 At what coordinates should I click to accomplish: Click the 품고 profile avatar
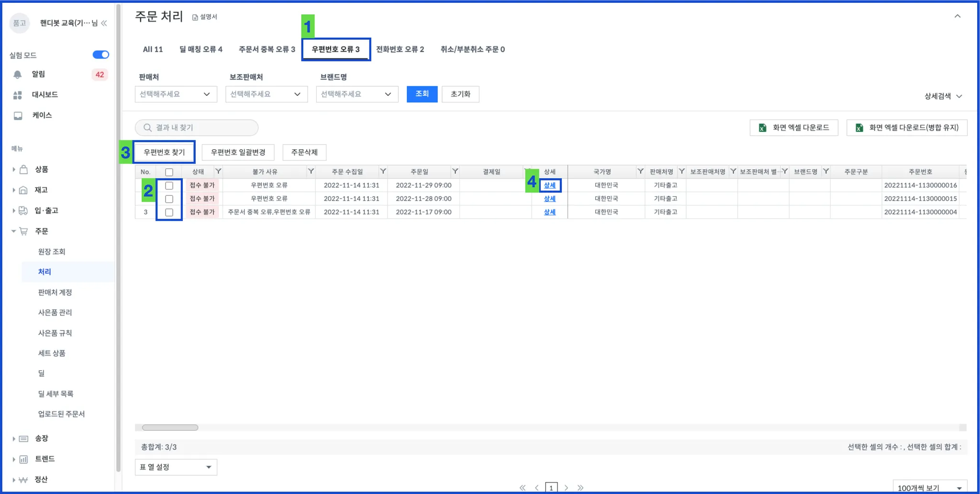(20, 23)
